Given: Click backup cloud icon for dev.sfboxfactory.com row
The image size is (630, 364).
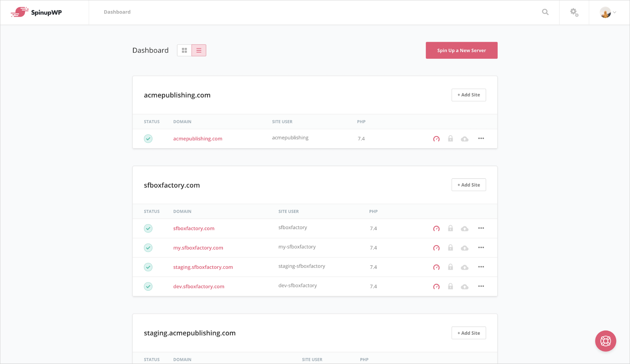Looking at the screenshot, I should point(465,287).
